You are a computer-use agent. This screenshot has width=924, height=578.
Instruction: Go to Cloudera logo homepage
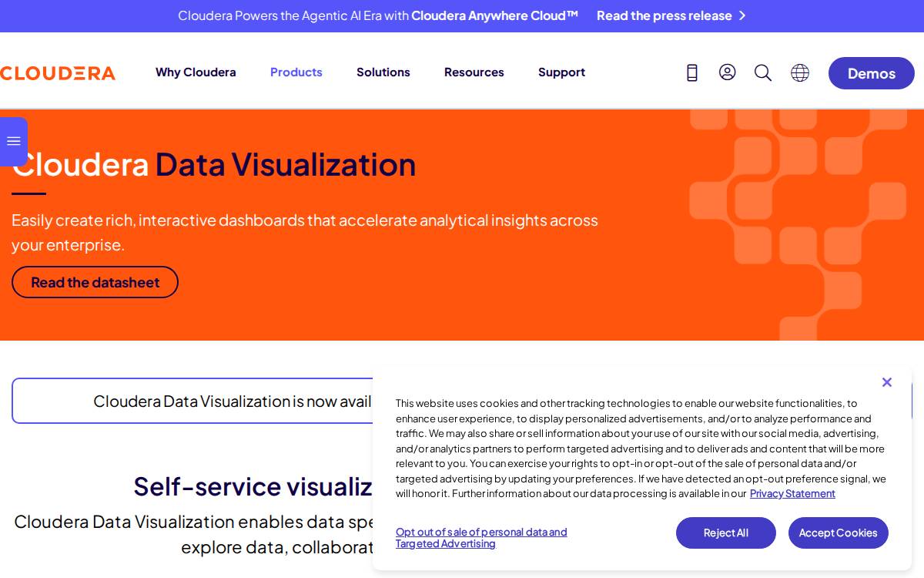(x=58, y=73)
